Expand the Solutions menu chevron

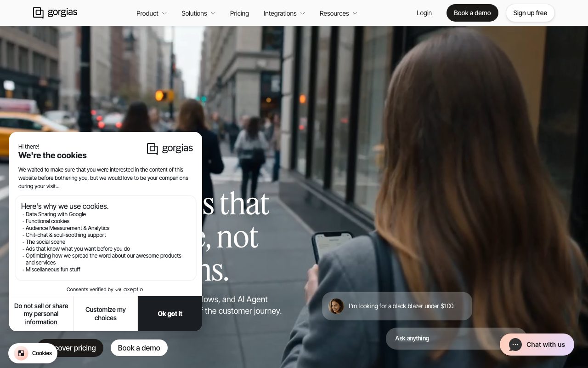(x=213, y=13)
